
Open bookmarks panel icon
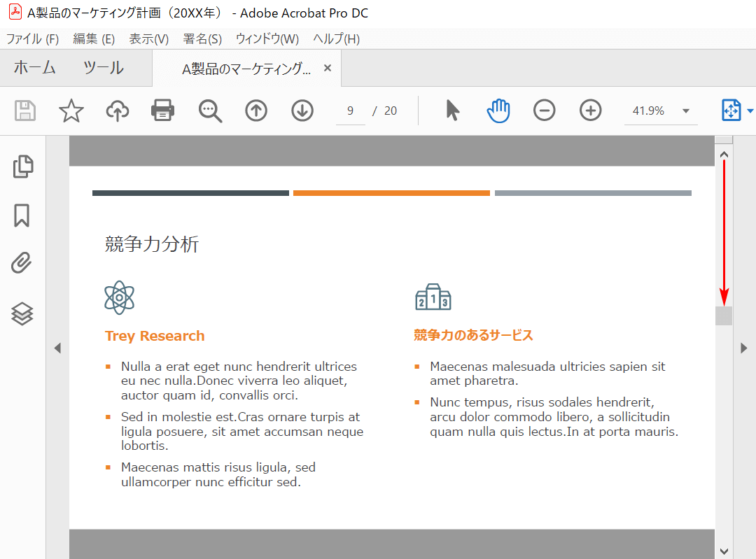[22, 215]
